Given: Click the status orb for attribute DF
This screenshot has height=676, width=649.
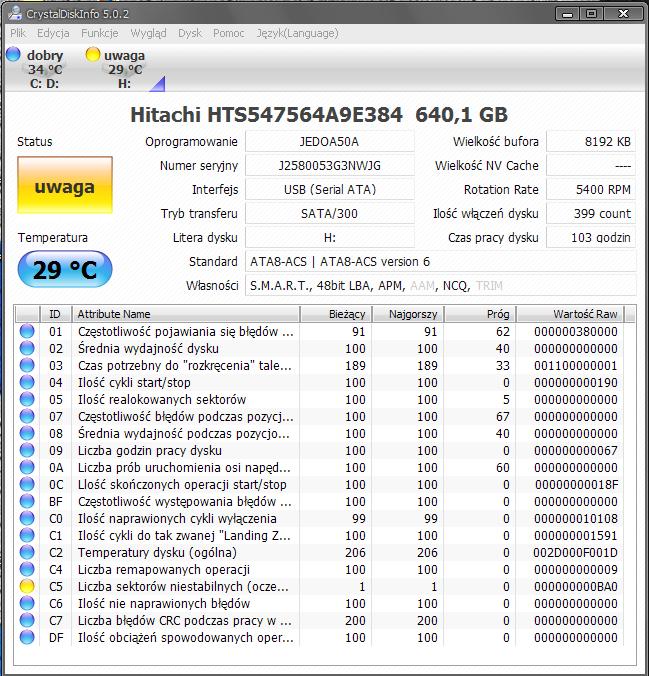Looking at the screenshot, I should click(x=27, y=637).
